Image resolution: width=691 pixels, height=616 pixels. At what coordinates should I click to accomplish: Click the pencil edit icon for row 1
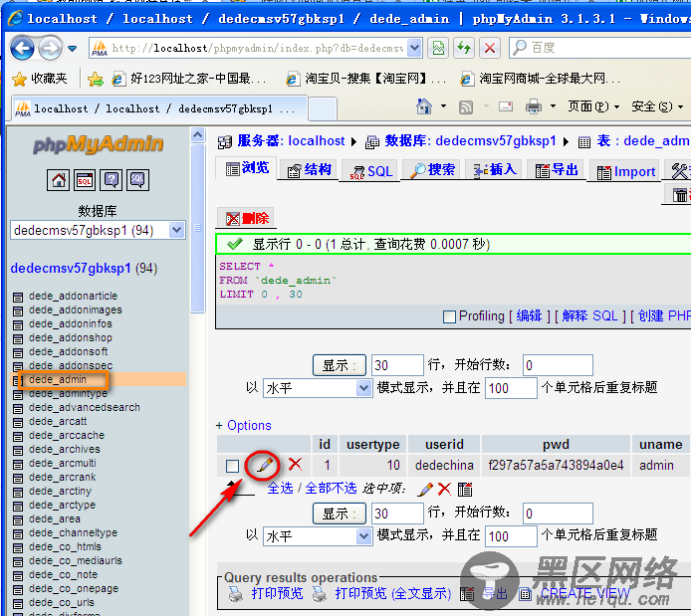pos(265,465)
